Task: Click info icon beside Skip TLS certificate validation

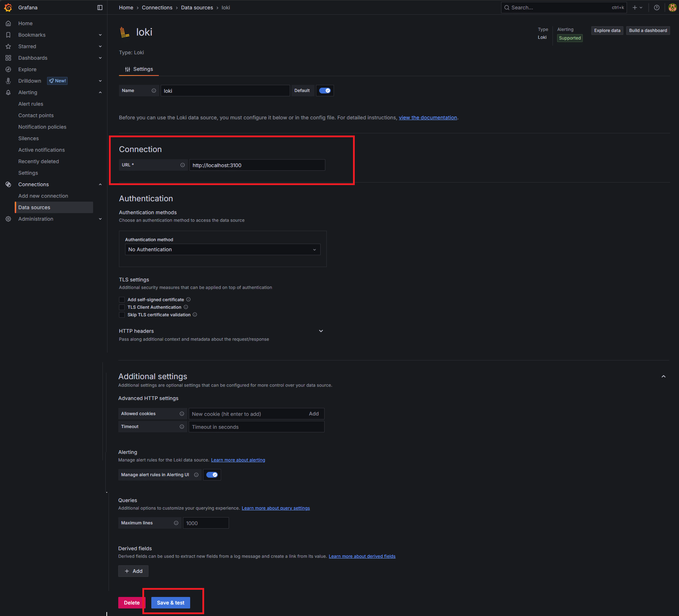Action: (195, 314)
